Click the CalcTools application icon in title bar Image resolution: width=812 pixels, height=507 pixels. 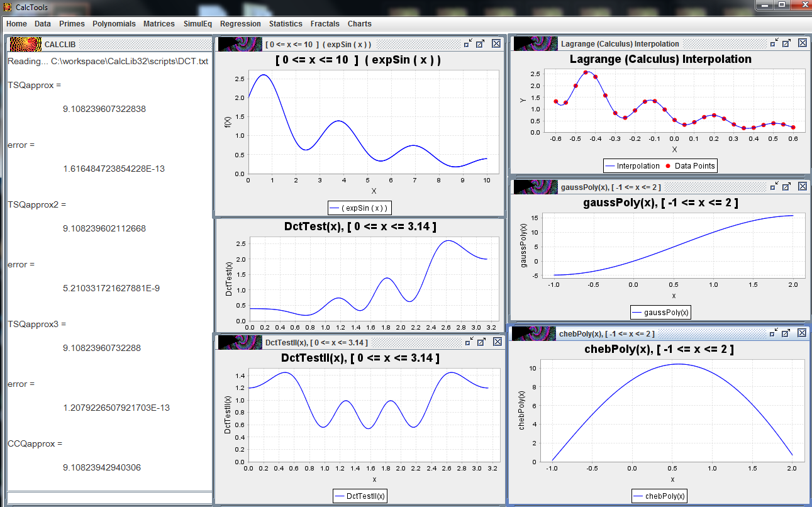tap(8, 7)
